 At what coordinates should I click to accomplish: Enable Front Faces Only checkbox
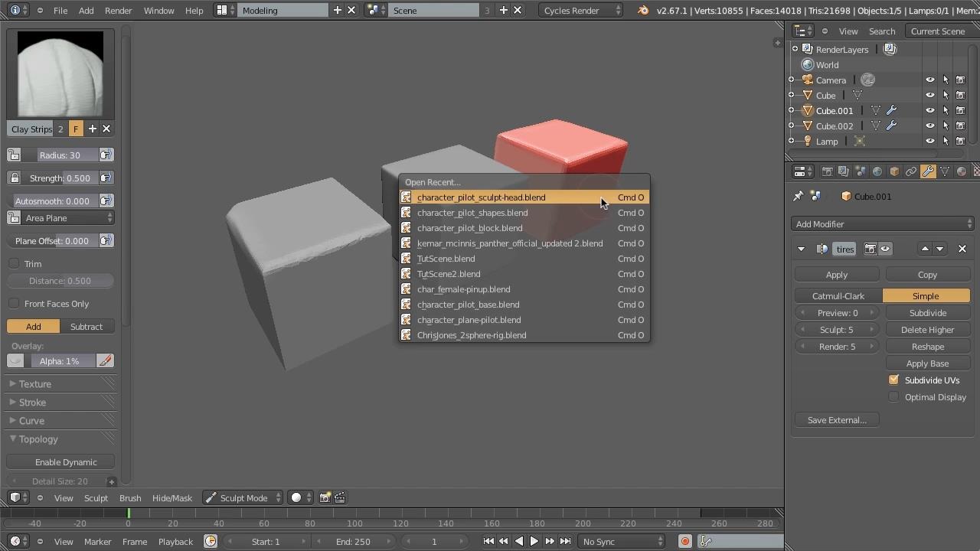(15, 304)
